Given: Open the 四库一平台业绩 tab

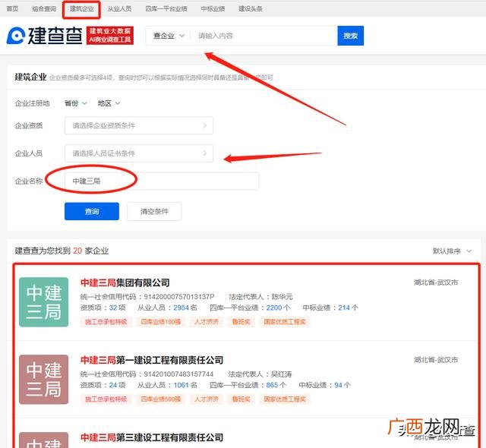Looking at the screenshot, I should coord(166,8).
